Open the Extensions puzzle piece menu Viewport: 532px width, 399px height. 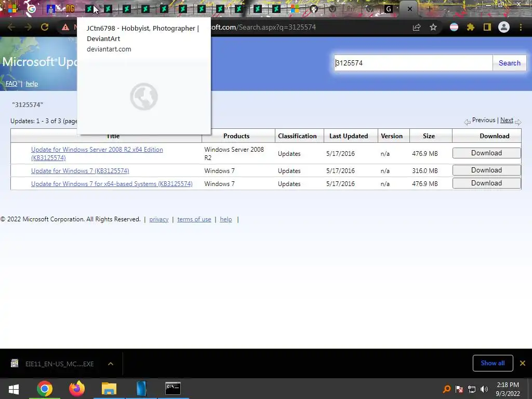coord(471,27)
